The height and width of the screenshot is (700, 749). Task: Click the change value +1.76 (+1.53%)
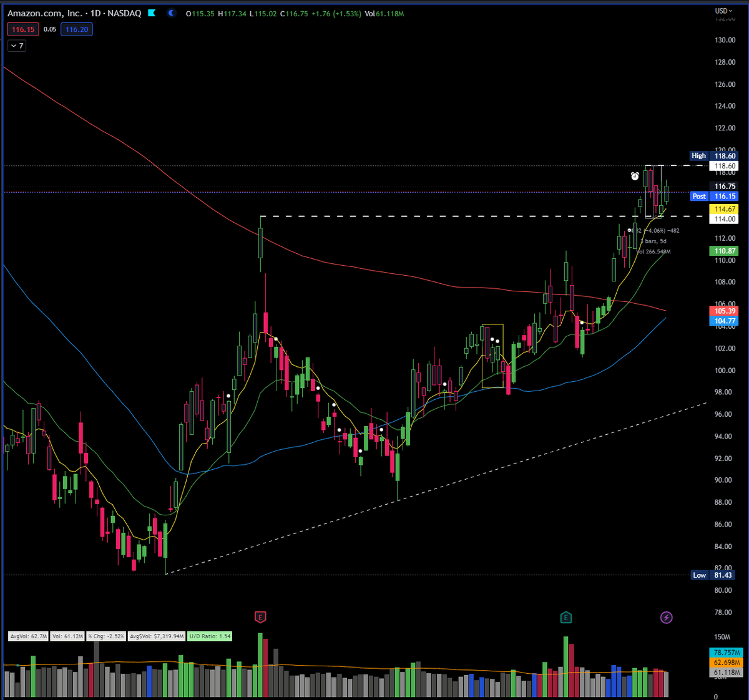click(x=336, y=13)
